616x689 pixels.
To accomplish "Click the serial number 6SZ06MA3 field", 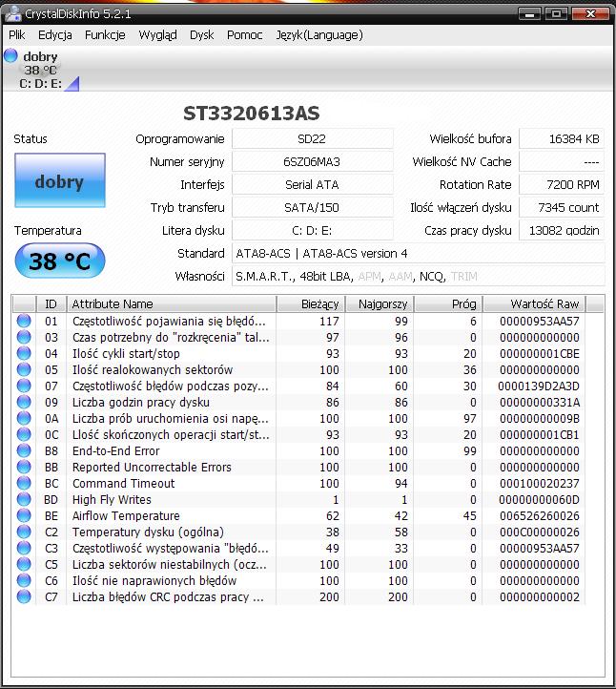I will (312, 161).
